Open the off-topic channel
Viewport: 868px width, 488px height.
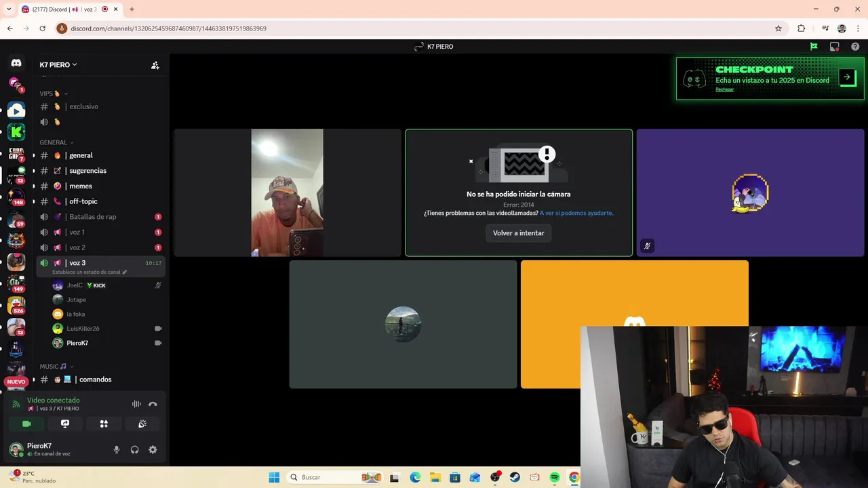(x=100, y=201)
